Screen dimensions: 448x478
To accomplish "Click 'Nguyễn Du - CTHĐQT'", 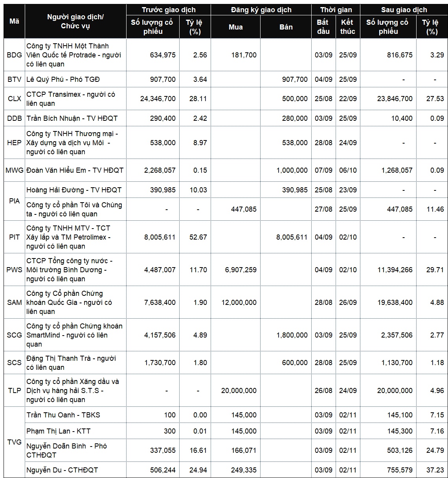I will pyautogui.click(x=62, y=470).
